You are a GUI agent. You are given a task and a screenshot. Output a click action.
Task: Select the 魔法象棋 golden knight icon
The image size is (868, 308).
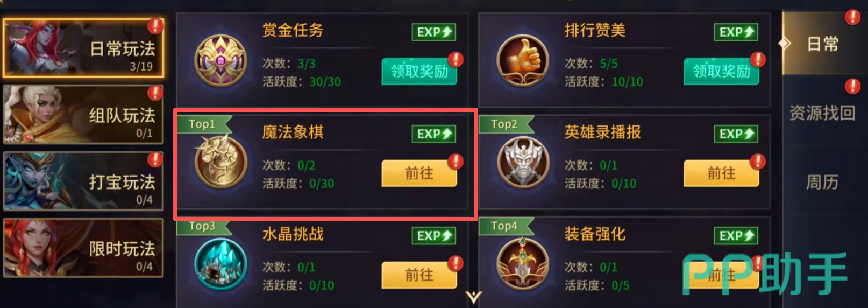click(220, 162)
